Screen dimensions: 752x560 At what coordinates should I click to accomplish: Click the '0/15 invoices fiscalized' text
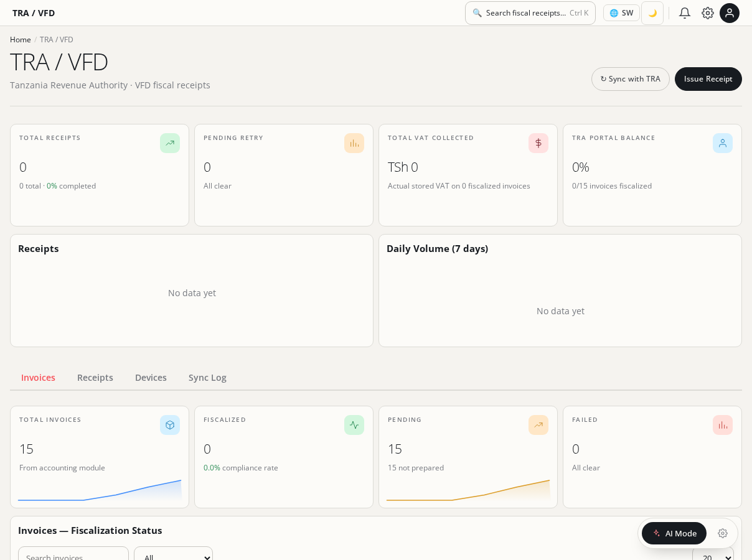point(612,186)
